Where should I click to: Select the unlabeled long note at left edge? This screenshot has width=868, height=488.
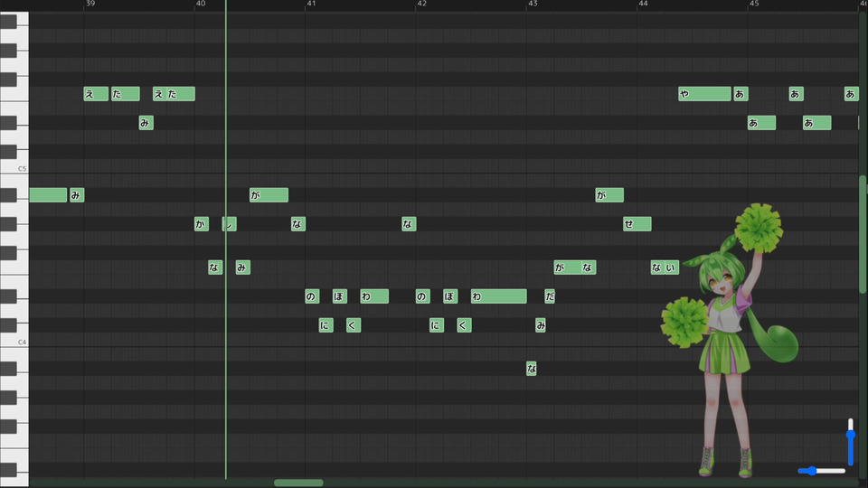[x=48, y=195]
